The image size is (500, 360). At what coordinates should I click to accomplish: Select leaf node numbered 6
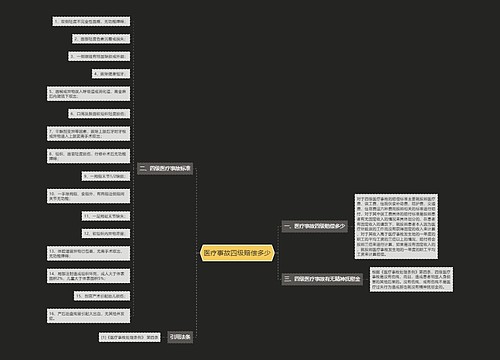click(99, 113)
